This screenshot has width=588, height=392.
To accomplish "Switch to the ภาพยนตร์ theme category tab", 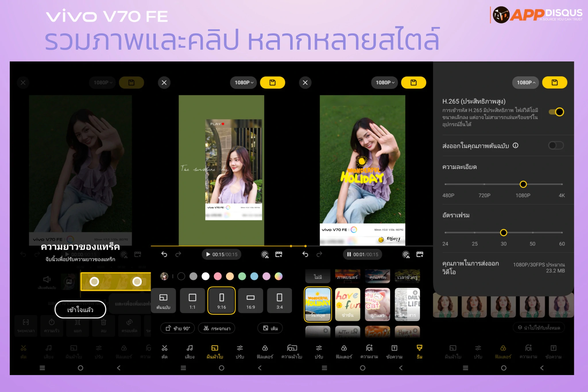I will click(347, 277).
